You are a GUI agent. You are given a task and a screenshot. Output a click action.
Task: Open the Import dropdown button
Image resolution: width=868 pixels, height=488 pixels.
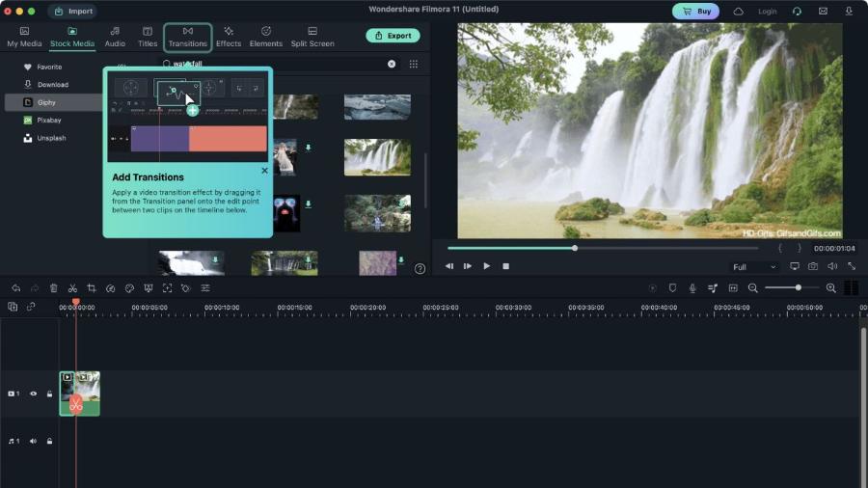[73, 11]
